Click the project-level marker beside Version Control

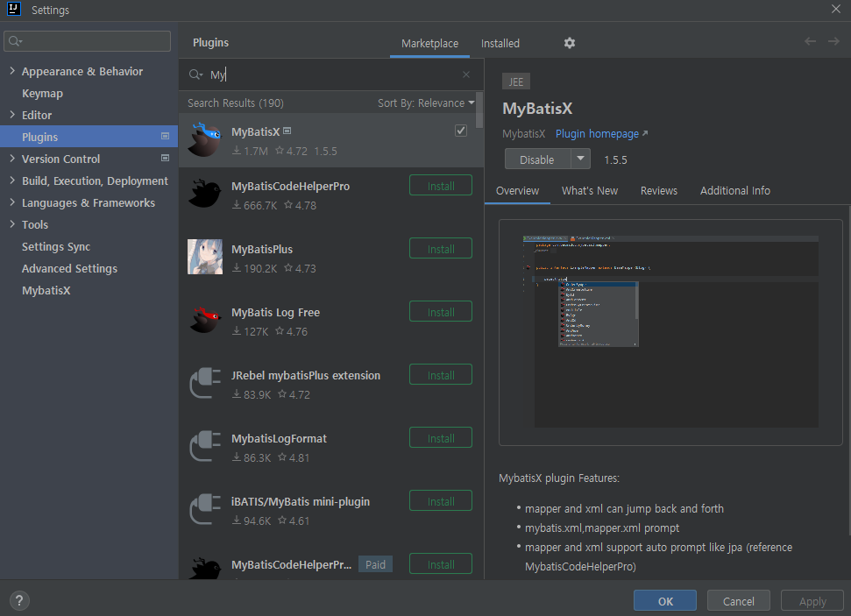pos(165,158)
